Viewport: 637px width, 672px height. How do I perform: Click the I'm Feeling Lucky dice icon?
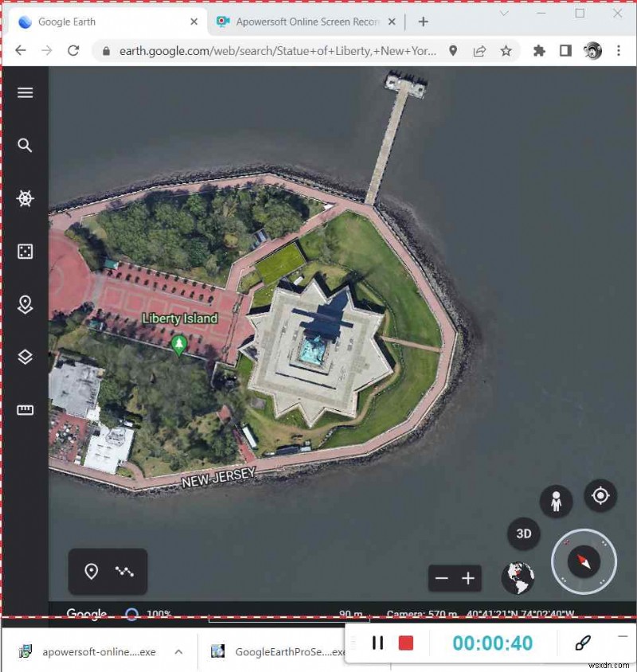[25, 252]
